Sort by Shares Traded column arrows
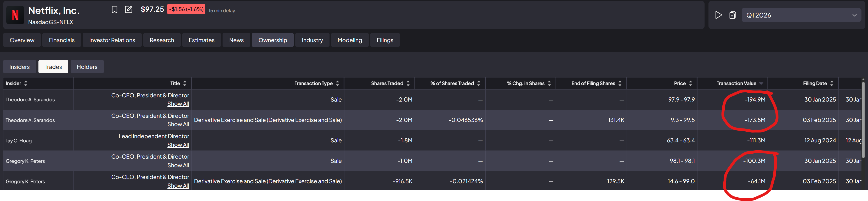The height and width of the screenshot is (201, 868). click(408, 83)
